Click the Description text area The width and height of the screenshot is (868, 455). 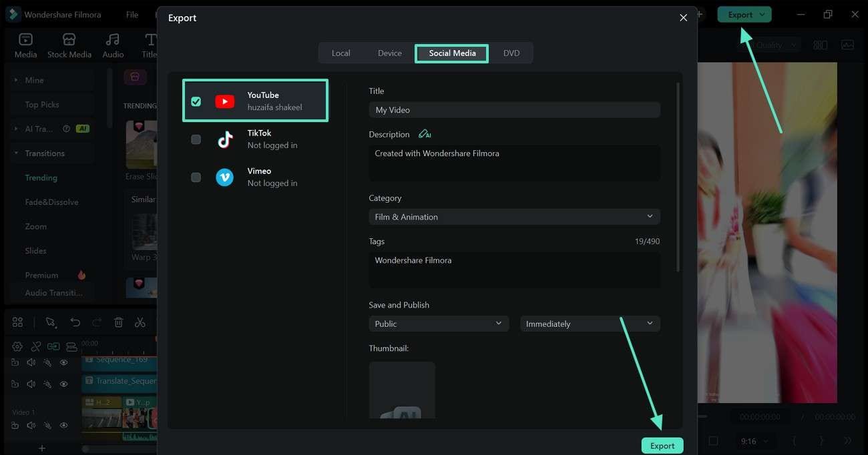click(x=514, y=163)
